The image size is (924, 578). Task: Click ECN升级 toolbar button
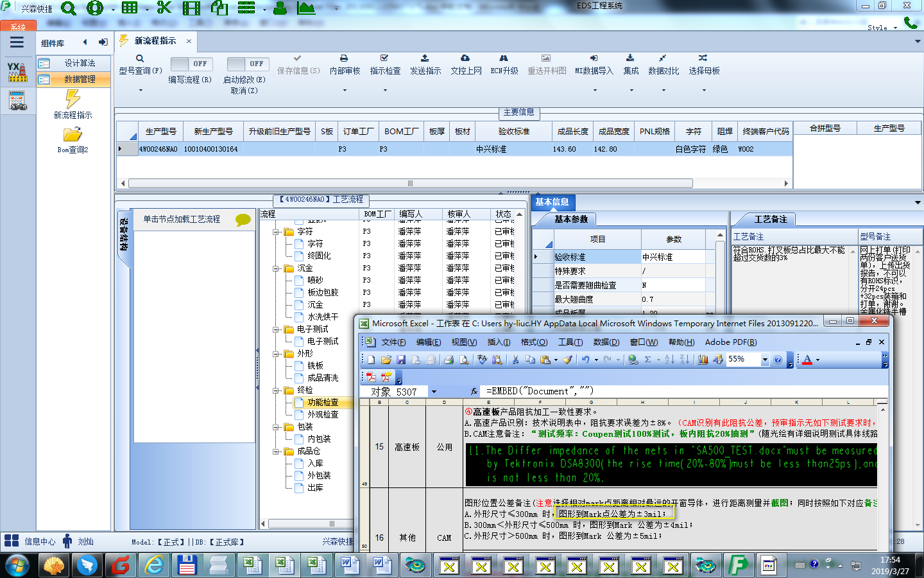click(504, 65)
